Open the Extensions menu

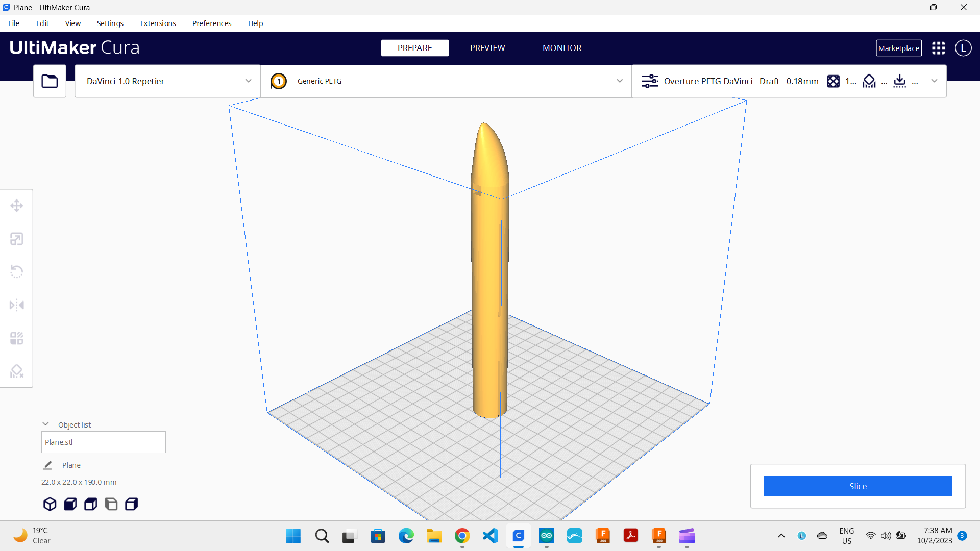click(158, 23)
